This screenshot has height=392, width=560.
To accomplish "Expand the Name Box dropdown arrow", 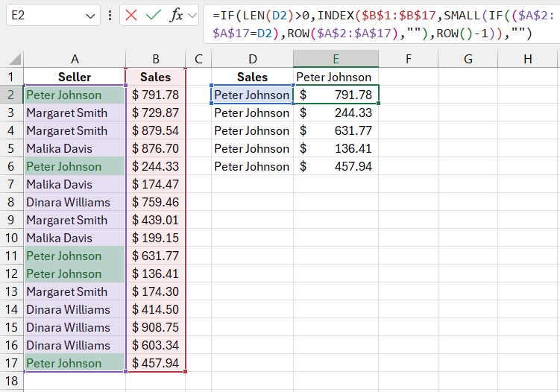I will point(90,16).
